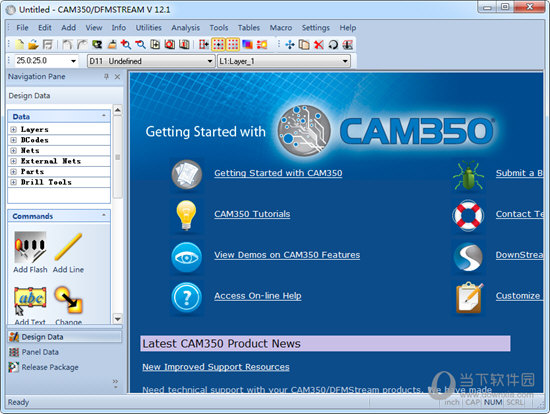550x414 pixels.
Task: Expand the Layers tree node
Action: click(x=13, y=129)
